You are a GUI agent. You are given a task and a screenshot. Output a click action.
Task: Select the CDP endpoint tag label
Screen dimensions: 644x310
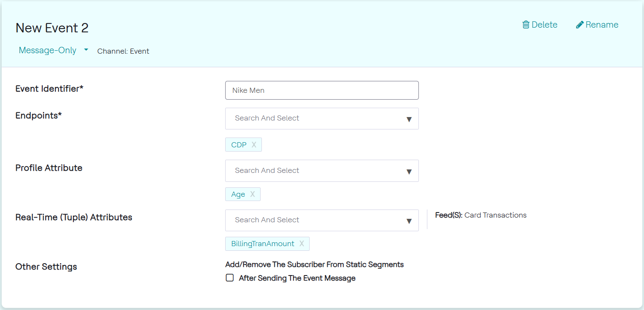[239, 145]
